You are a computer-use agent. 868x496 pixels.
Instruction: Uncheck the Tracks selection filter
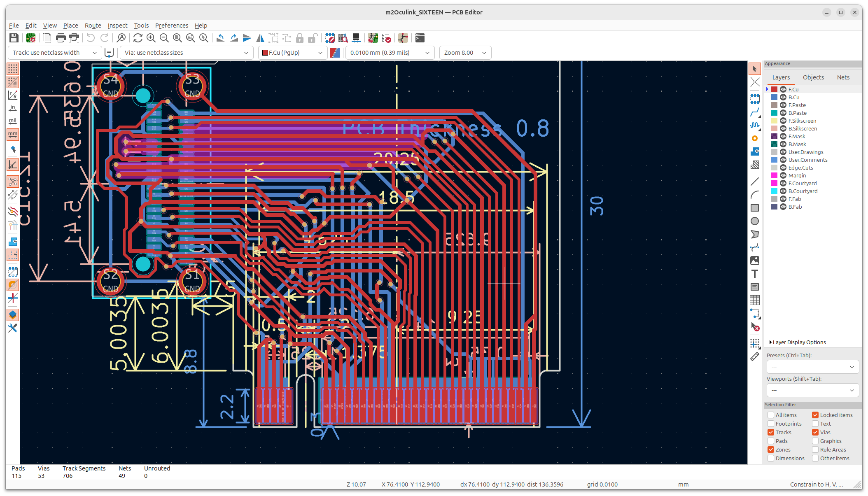[771, 432]
